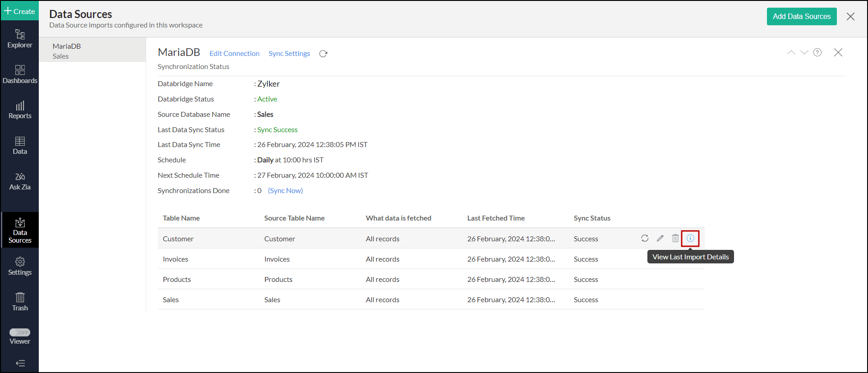
Task: Open Dashboards in the left sidebar
Action: coord(20,74)
